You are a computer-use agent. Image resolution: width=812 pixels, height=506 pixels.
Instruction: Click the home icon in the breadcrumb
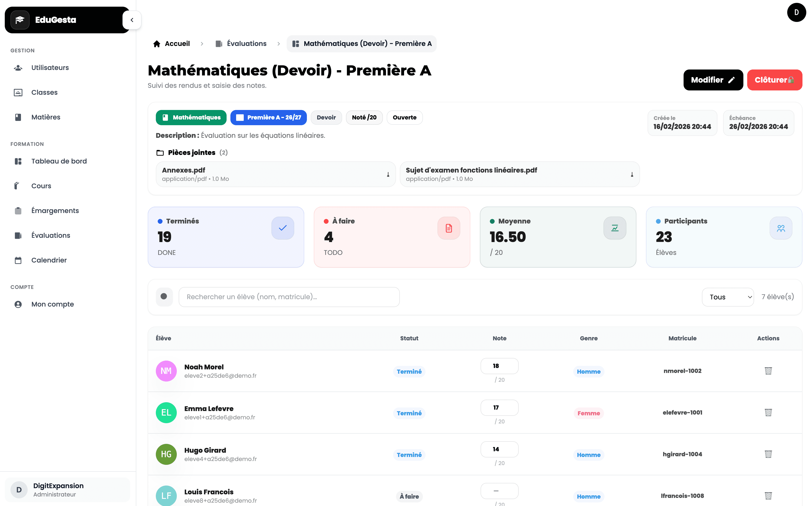[157, 44]
